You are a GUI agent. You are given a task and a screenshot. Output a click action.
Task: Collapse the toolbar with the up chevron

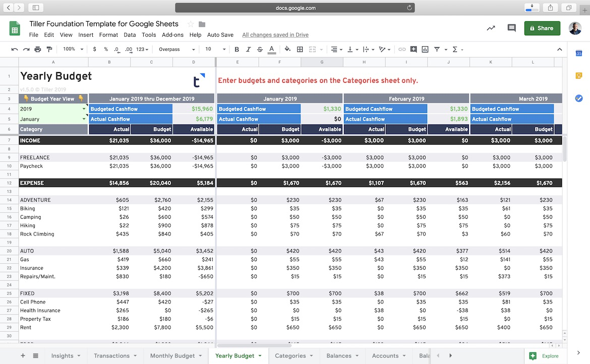pyautogui.click(x=560, y=49)
